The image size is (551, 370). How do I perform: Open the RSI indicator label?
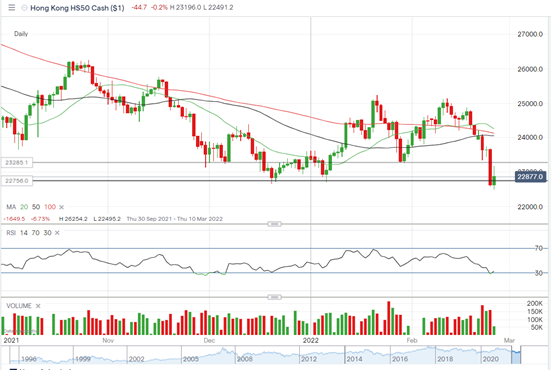point(11,233)
